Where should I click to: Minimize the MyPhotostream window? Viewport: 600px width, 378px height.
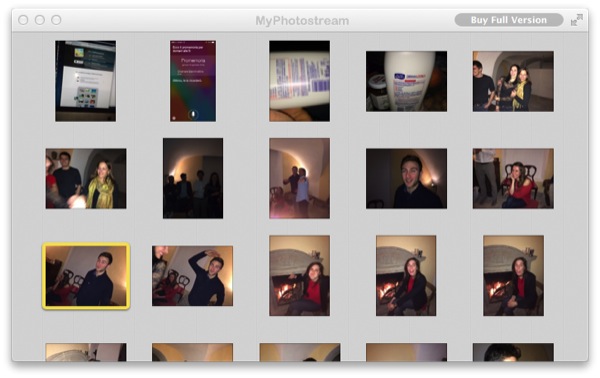[x=40, y=20]
